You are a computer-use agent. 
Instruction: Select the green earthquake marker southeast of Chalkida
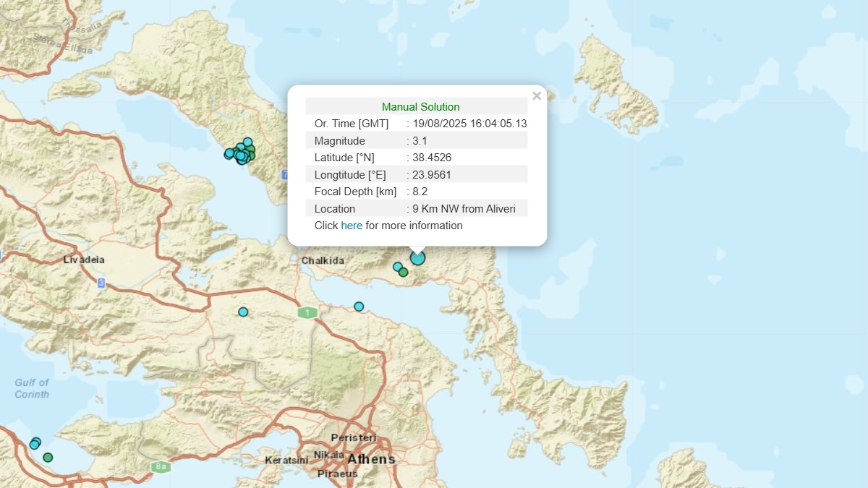[x=404, y=273]
